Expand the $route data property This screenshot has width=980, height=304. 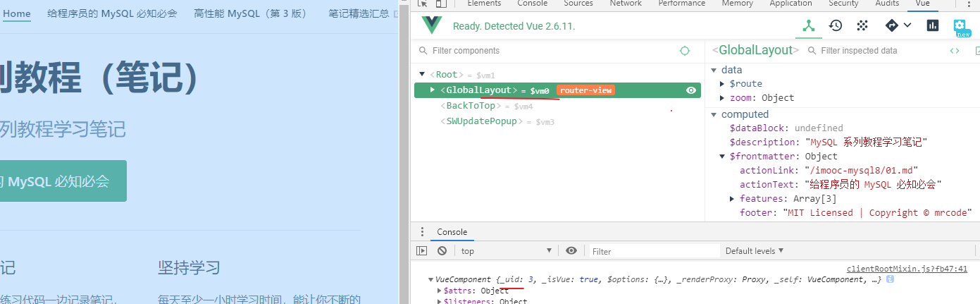723,84
